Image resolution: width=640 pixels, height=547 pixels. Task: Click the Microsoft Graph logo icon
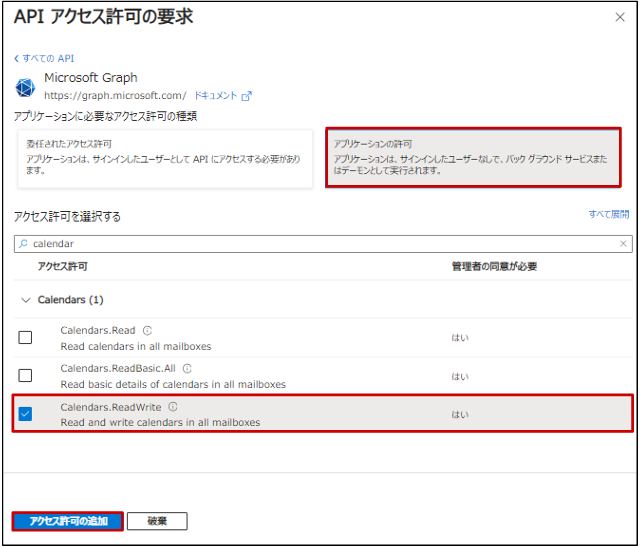click(25, 87)
